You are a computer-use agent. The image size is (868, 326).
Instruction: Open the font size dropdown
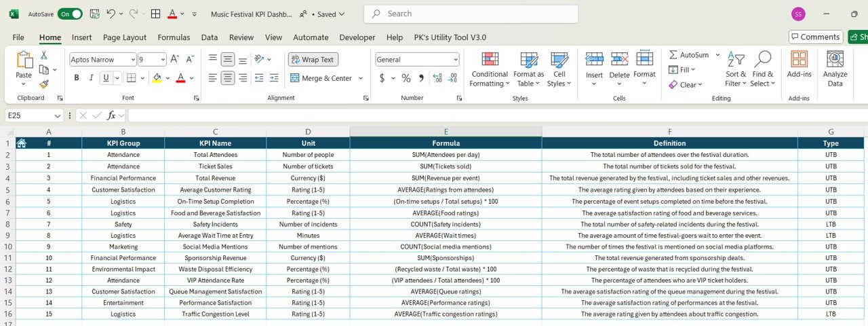(162, 60)
